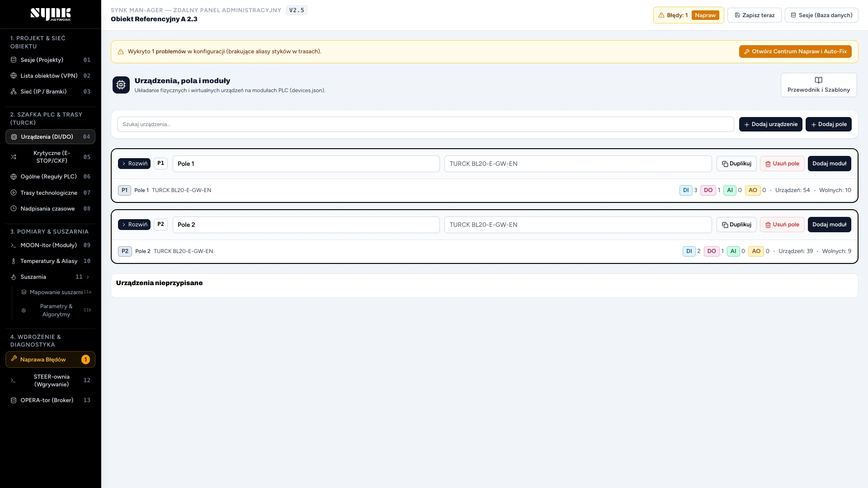Click Dodaj pole button

coord(829,124)
